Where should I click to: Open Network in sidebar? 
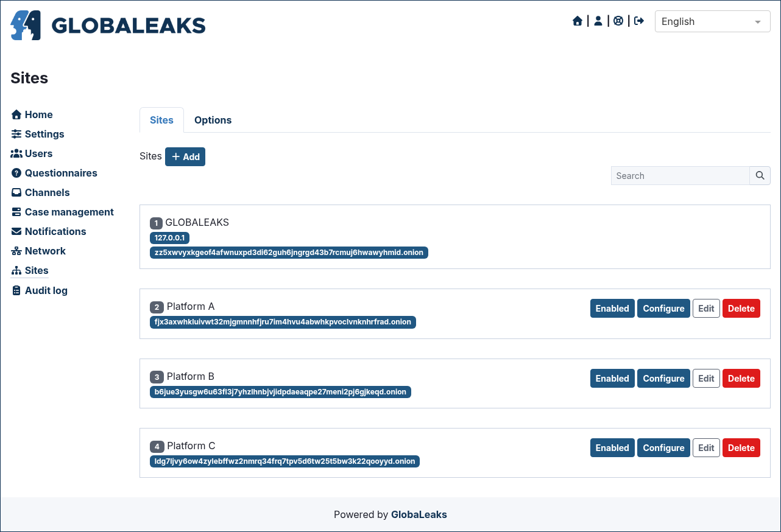click(x=38, y=251)
